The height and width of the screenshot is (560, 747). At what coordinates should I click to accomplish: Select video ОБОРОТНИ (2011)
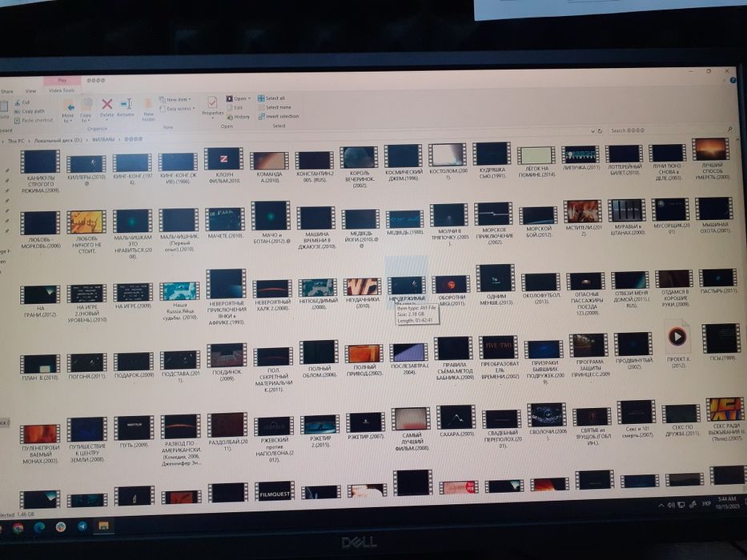451,290
